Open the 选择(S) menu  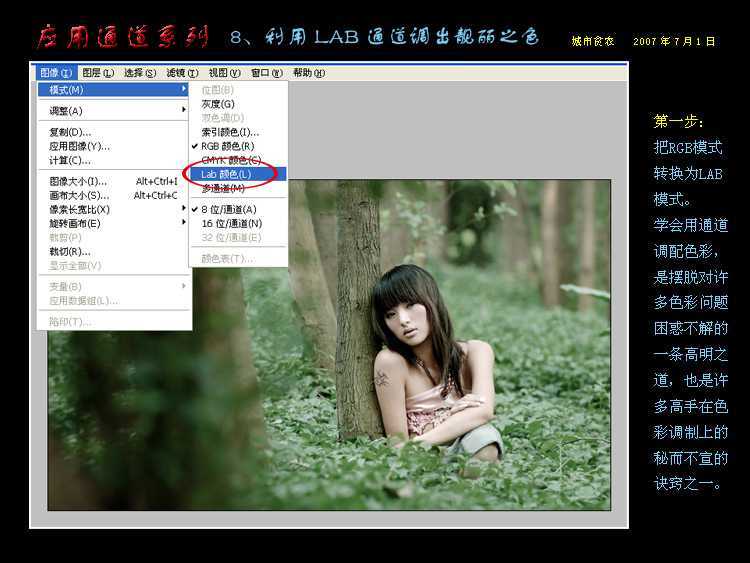pyautogui.click(x=140, y=73)
